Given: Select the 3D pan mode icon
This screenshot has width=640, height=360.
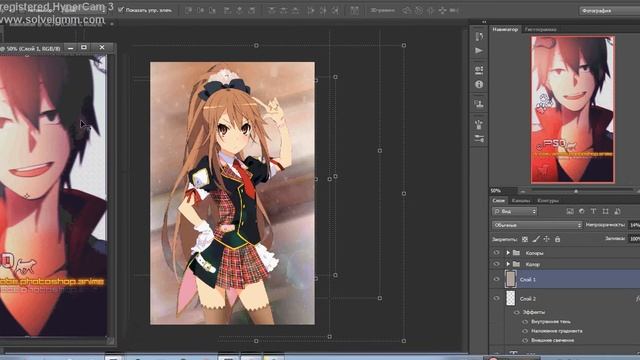Looking at the screenshot, I should point(430,10).
